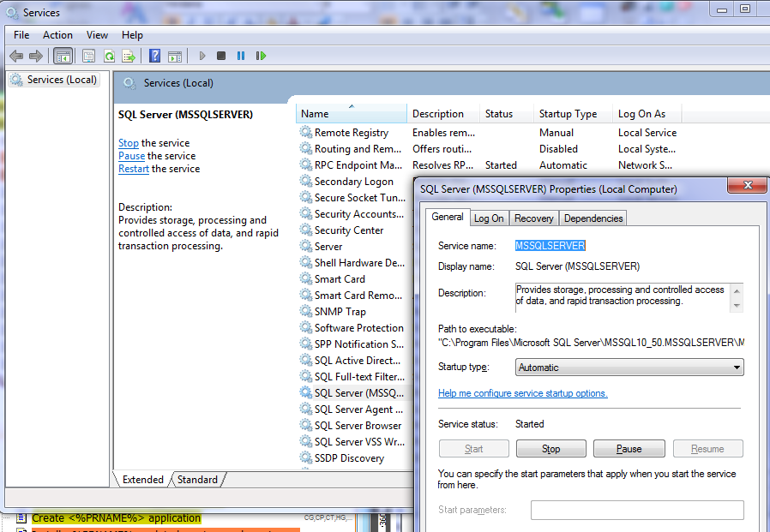This screenshot has height=532, width=770.
Task: Switch to the Standard view tab
Action: 197,480
